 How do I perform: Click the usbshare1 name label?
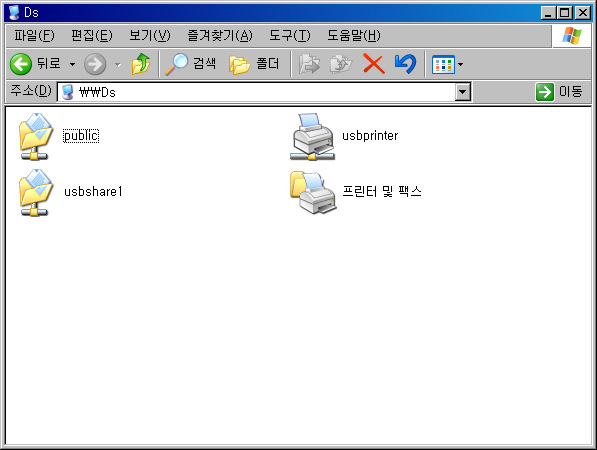(93, 191)
